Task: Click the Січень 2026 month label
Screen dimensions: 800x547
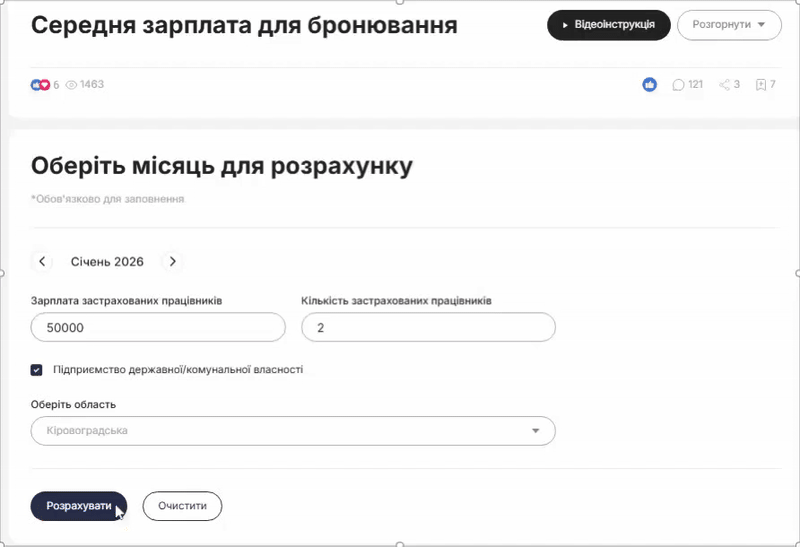Action: pyautogui.click(x=107, y=262)
